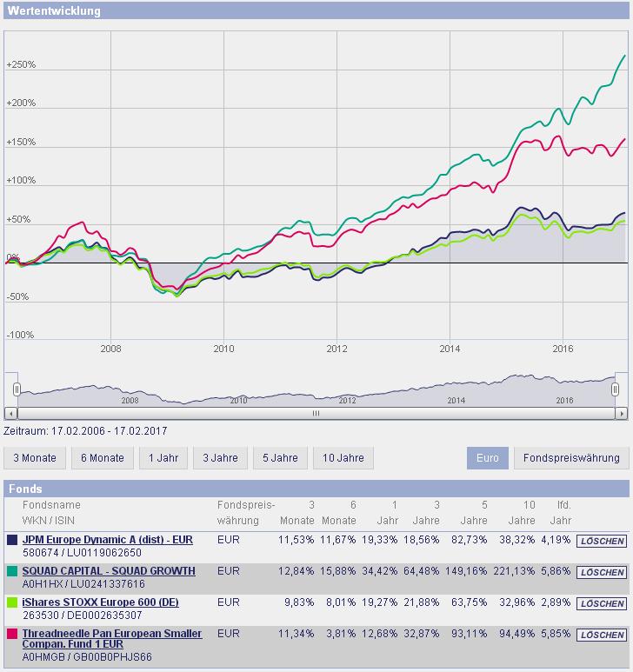
Task: Switch to Fondspreiswährung currency mode
Action: (x=571, y=457)
